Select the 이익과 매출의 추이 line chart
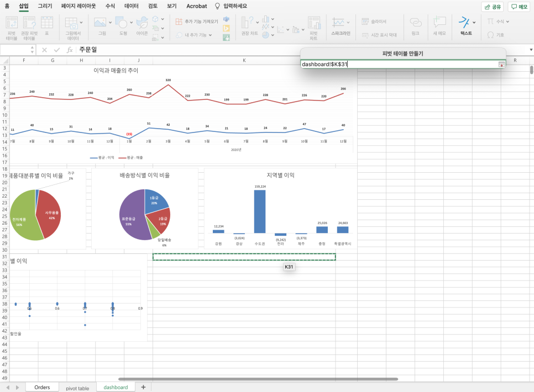 click(183, 114)
